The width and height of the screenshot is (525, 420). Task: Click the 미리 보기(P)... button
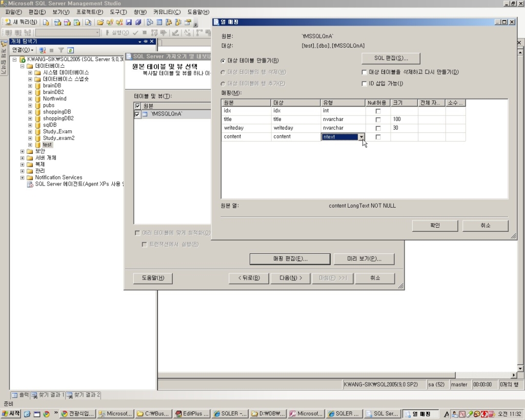pos(364,259)
